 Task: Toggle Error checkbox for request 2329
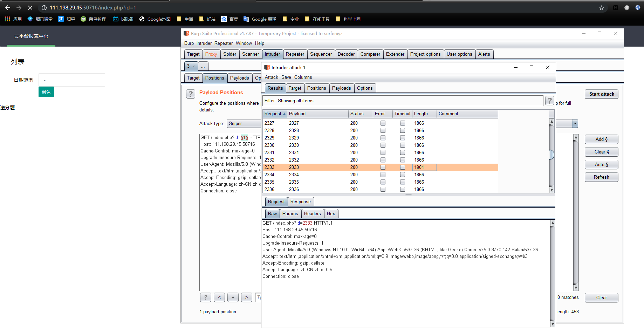tap(383, 138)
